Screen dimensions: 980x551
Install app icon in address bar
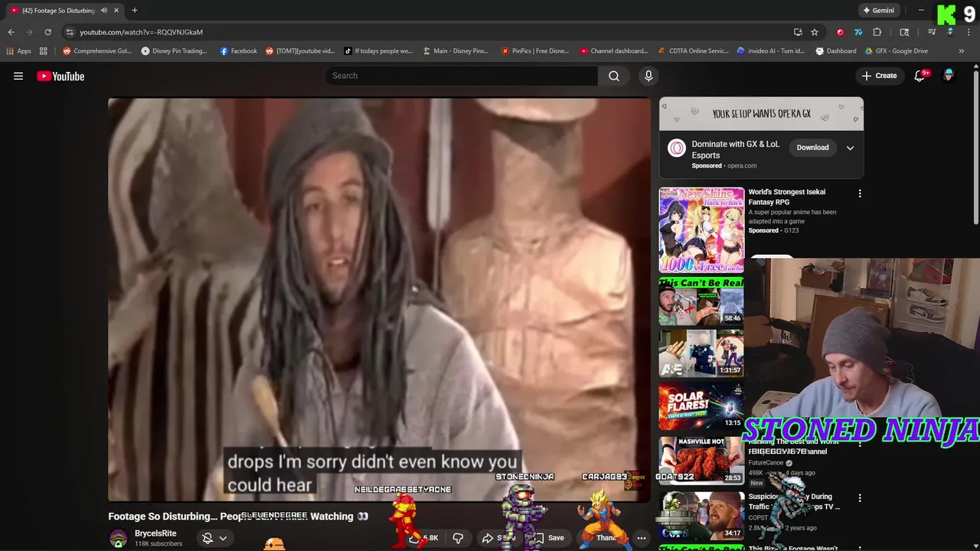[x=798, y=32]
